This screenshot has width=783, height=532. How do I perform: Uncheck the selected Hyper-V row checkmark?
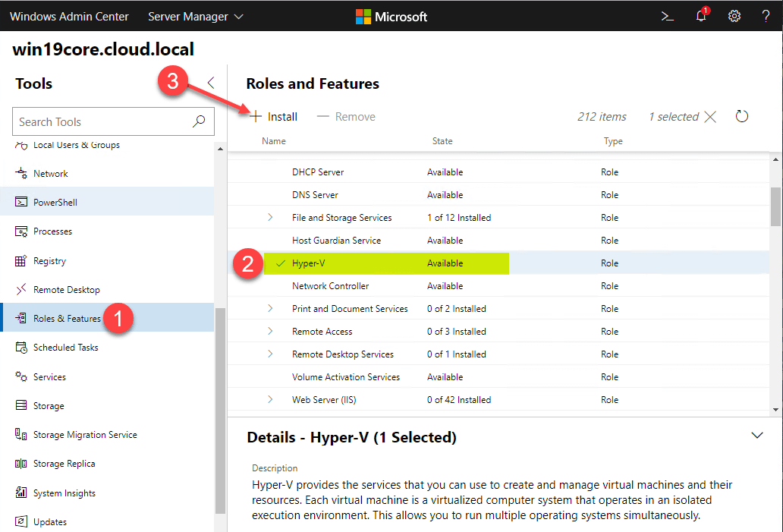(281, 263)
